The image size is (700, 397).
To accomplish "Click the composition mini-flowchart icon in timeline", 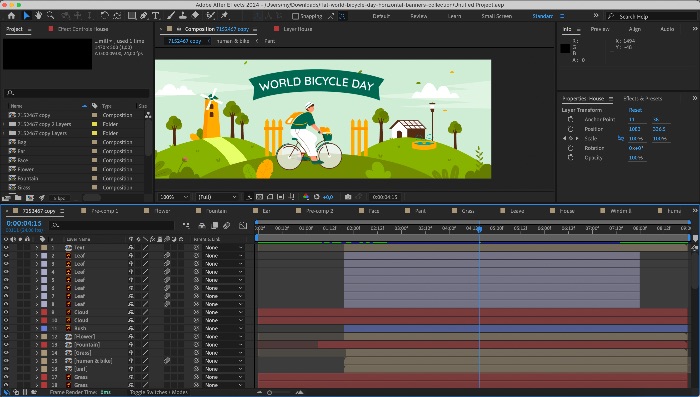I will pyautogui.click(x=186, y=226).
